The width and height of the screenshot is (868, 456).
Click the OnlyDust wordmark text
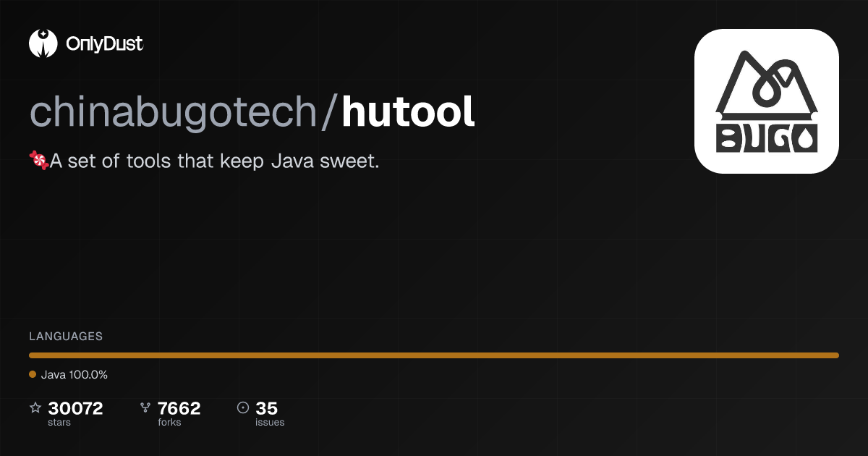coord(104,44)
